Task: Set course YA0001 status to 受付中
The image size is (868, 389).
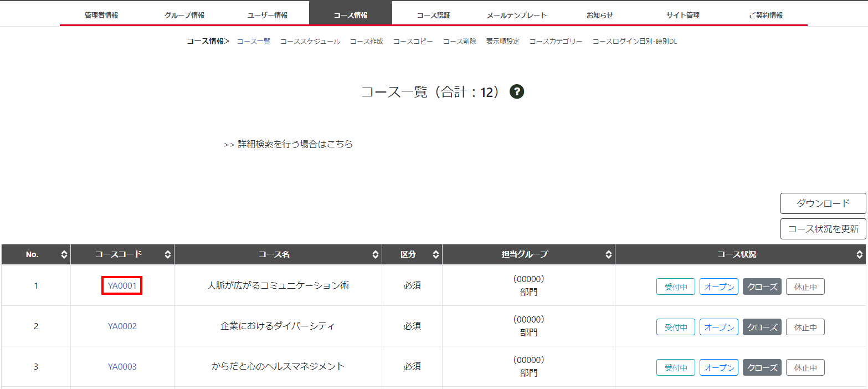Action: (x=675, y=287)
